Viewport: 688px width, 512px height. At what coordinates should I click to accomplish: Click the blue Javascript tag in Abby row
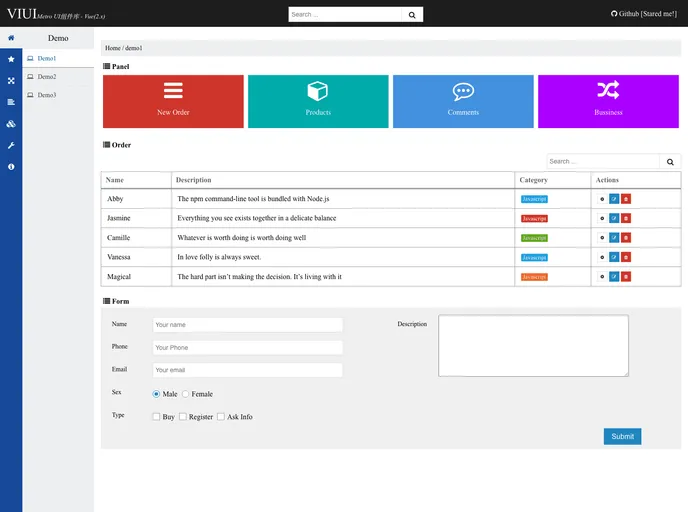[534, 199]
